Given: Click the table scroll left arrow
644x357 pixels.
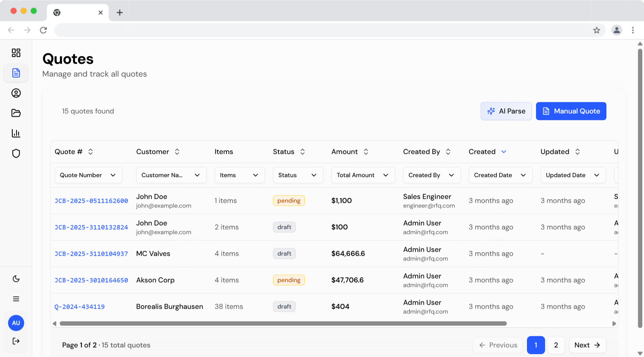Looking at the screenshot, I should 54,323.
